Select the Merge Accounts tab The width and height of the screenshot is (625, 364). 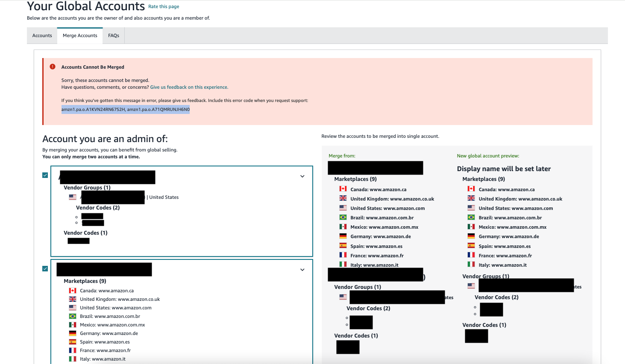coord(80,35)
